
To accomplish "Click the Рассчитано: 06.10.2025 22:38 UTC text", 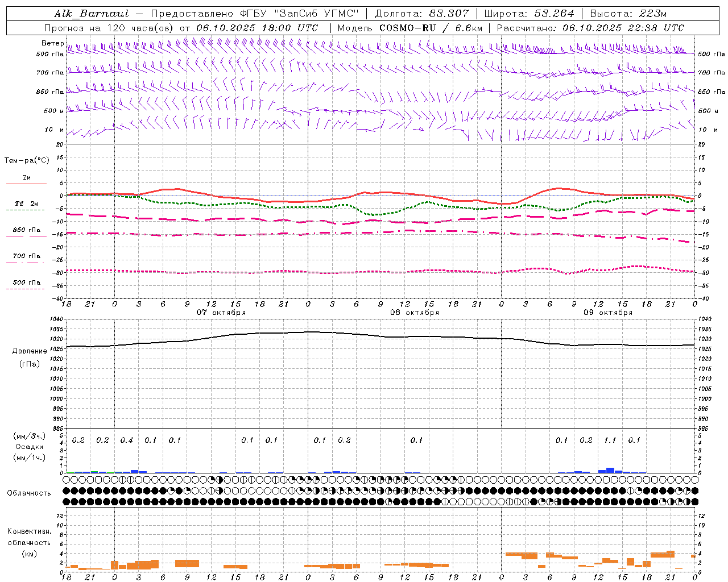I will [x=590, y=28].
